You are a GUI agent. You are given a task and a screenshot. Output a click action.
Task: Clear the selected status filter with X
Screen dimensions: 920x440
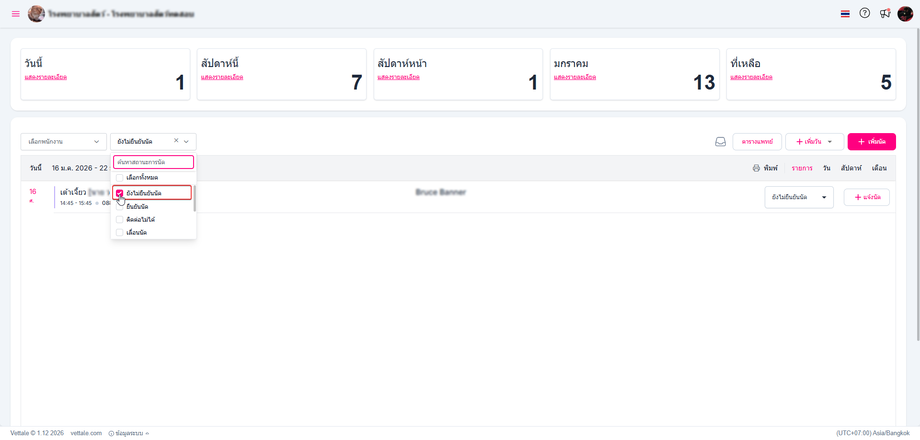[x=176, y=141]
